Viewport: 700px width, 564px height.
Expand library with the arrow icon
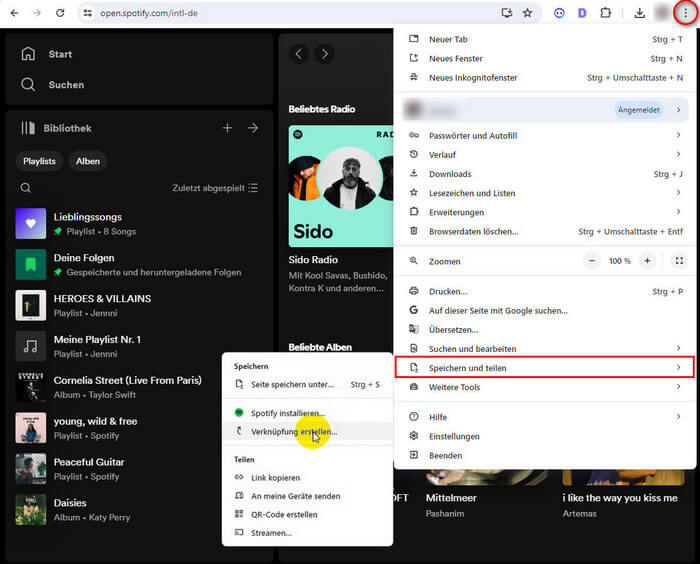point(253,128)
